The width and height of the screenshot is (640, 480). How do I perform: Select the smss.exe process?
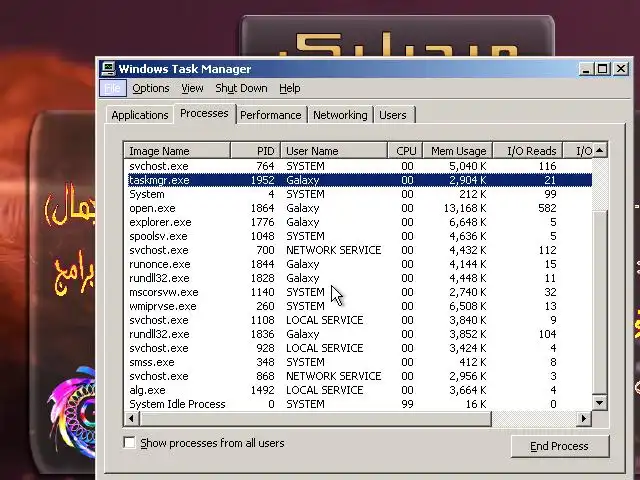point(360,362)
